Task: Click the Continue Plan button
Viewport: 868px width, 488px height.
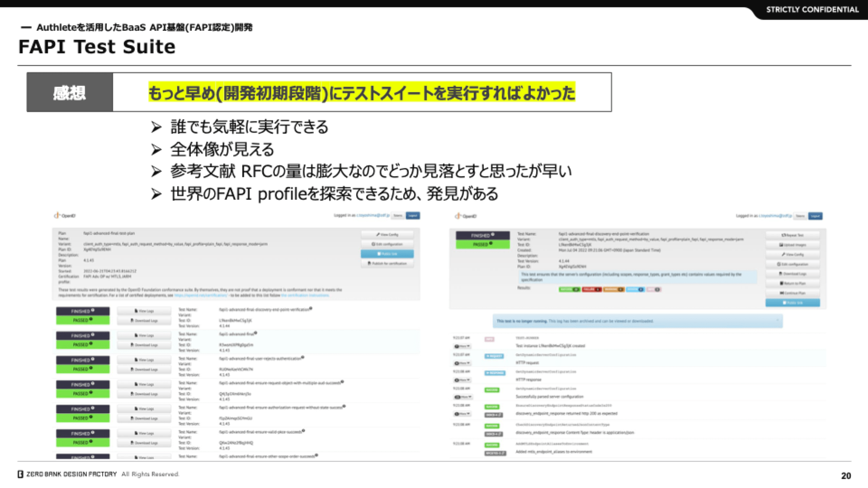Action: (793, 293)
